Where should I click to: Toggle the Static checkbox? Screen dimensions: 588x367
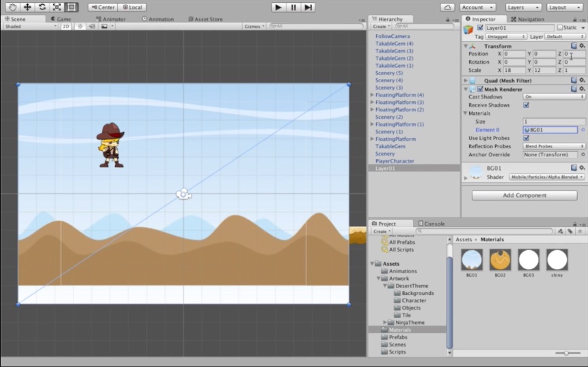pos(560,28)
